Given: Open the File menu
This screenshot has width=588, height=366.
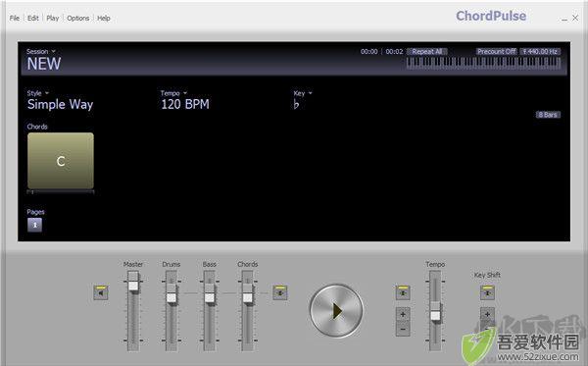Looking at the screenshot, I should [15, 18].
